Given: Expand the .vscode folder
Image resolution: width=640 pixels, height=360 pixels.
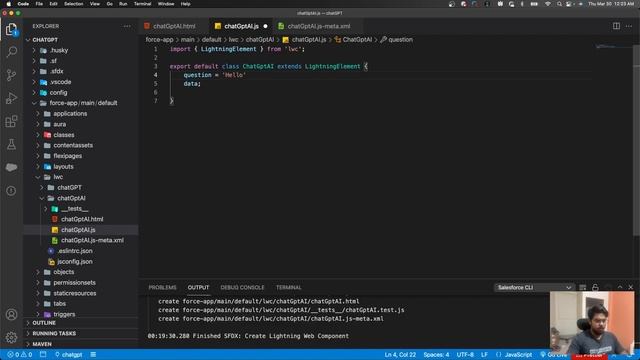Looking at the screenshot, I should tap(60, 82).
